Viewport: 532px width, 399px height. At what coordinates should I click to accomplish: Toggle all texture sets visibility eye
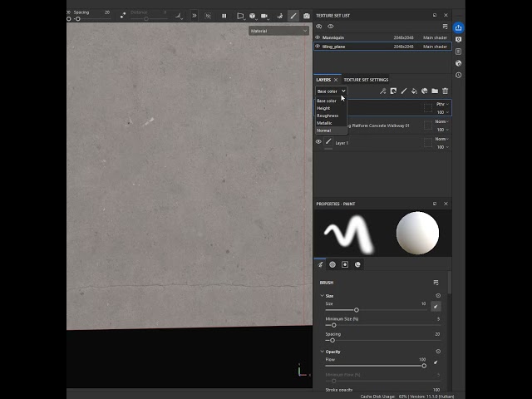331,26
